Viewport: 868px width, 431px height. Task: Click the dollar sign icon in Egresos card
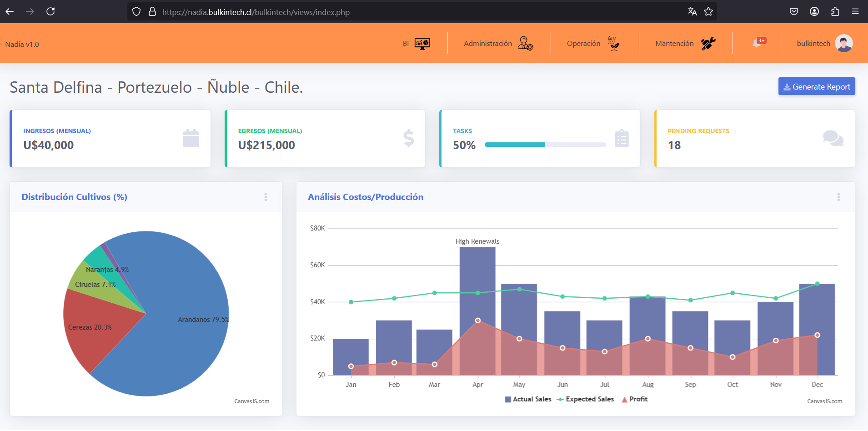tap(408, 139)
